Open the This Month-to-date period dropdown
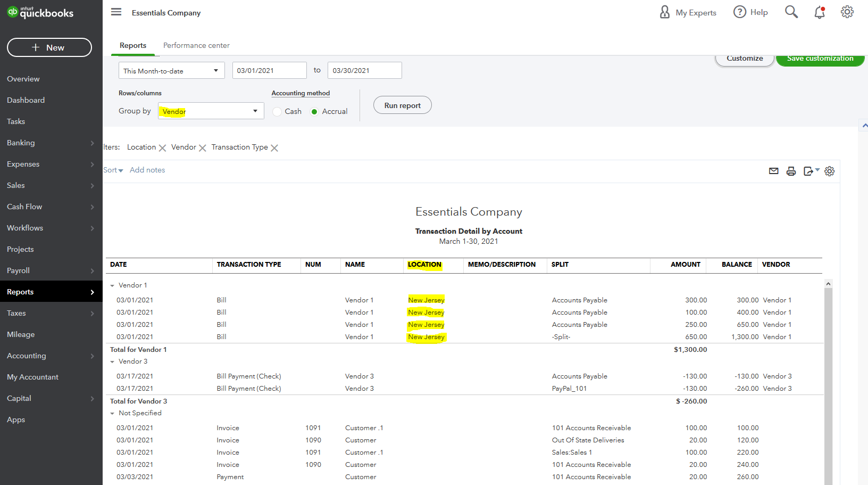This screenshot has width=868, height=485. click(x=171, y=71)
